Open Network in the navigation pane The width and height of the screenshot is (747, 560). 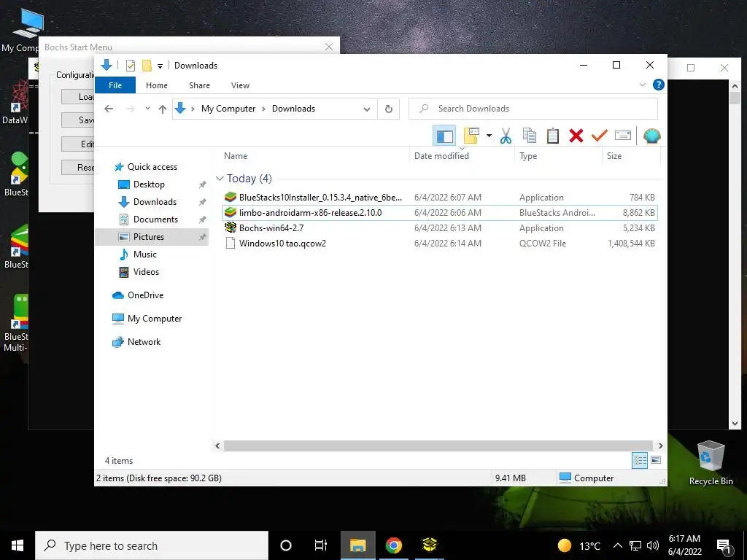(144, 342)
